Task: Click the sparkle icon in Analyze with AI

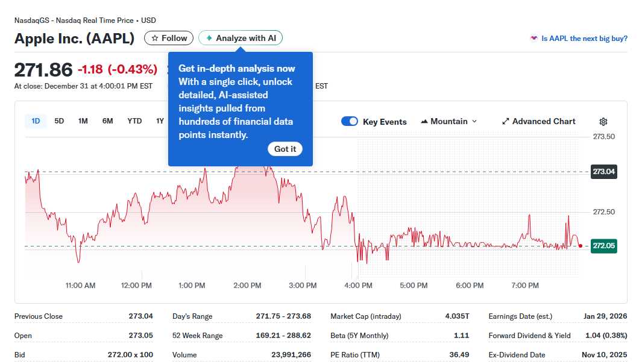Action: pyautogui.click(x=209, y=38)
